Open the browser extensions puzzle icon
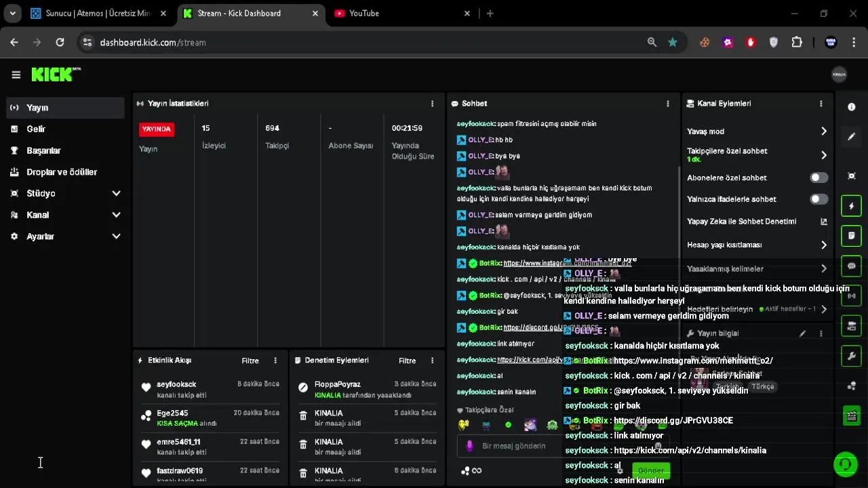 797,42
